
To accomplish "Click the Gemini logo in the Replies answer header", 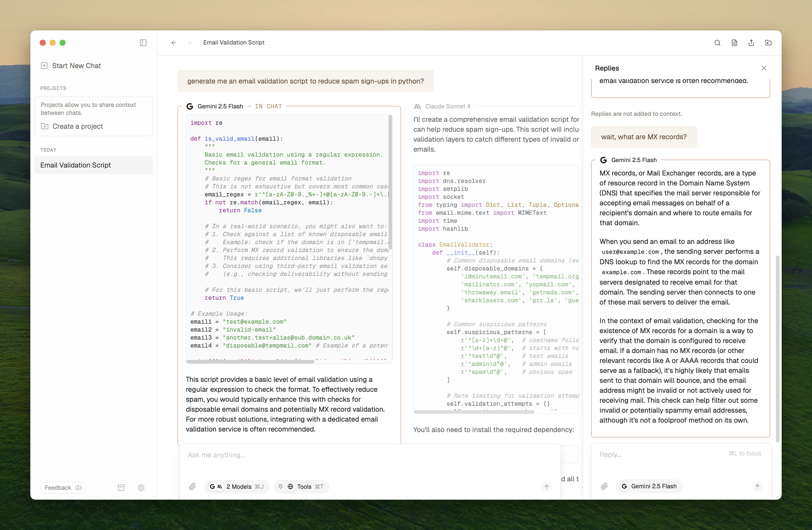I will coord(604,160).
